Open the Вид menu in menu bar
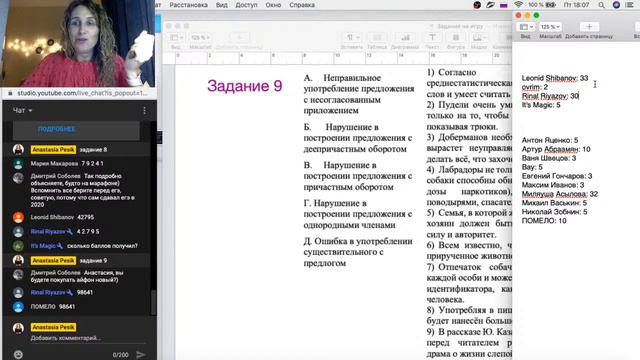Image resolution: width=640 pixels, height=360 pixels. [222, 5]
